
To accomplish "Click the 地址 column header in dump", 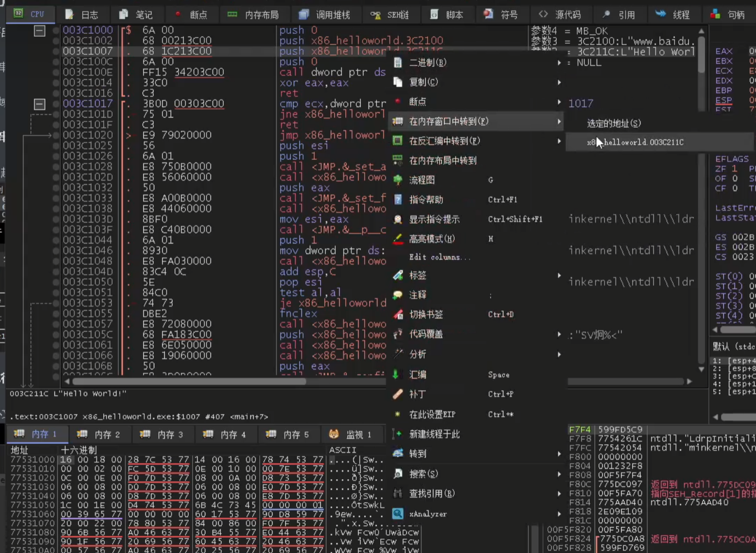I will point(19,450).
